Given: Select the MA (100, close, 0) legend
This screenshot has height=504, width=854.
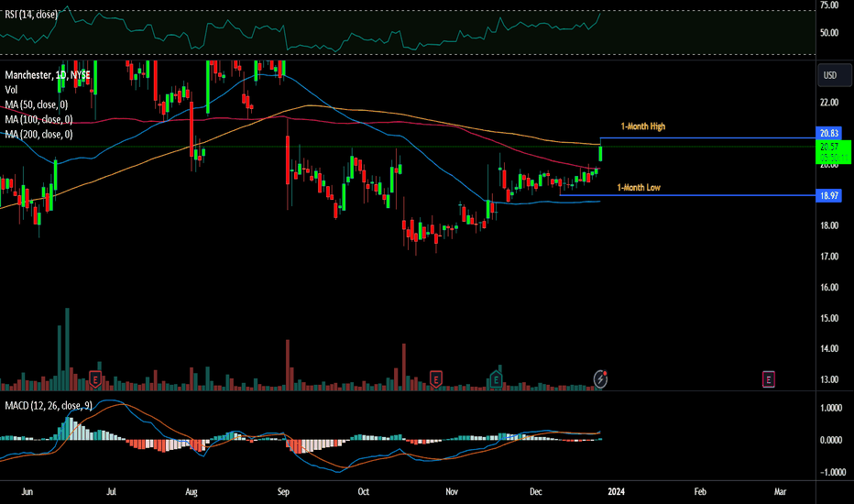Looking at the screenshot, I should pyautogui.click(x=38, y=119).
